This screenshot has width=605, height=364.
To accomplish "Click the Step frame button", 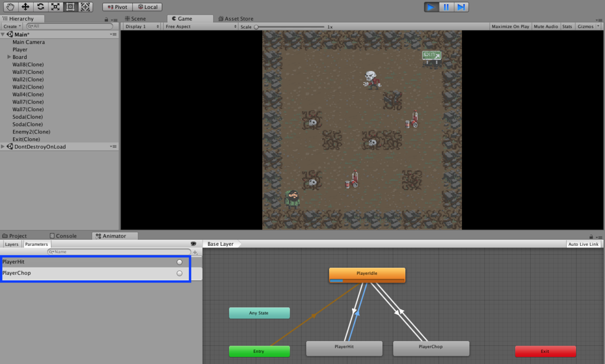I will point(461,7).
